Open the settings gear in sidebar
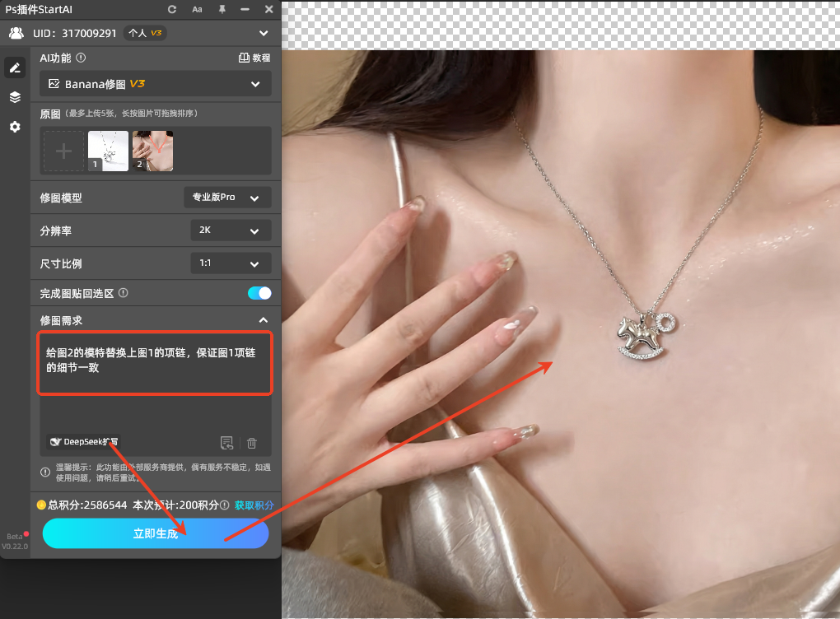This screenshot has height=619, width=840. (15, 127)
